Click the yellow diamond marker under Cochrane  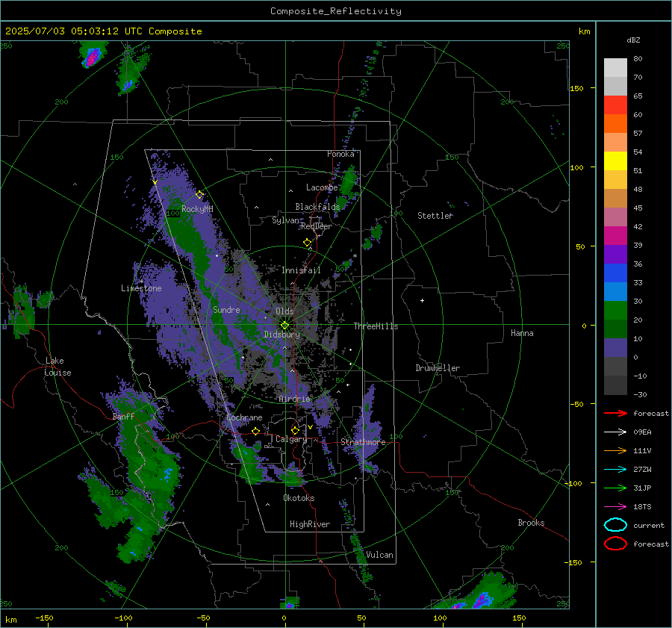(x=256, y=431)
